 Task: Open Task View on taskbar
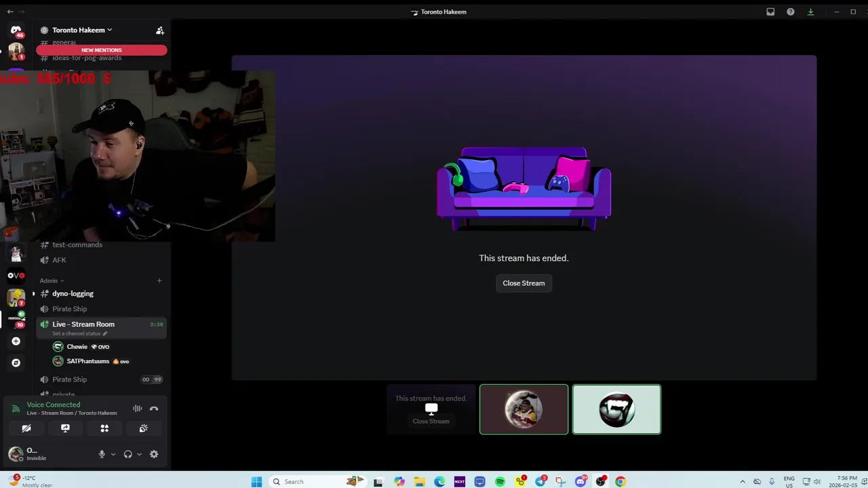(x=378, y=482)
